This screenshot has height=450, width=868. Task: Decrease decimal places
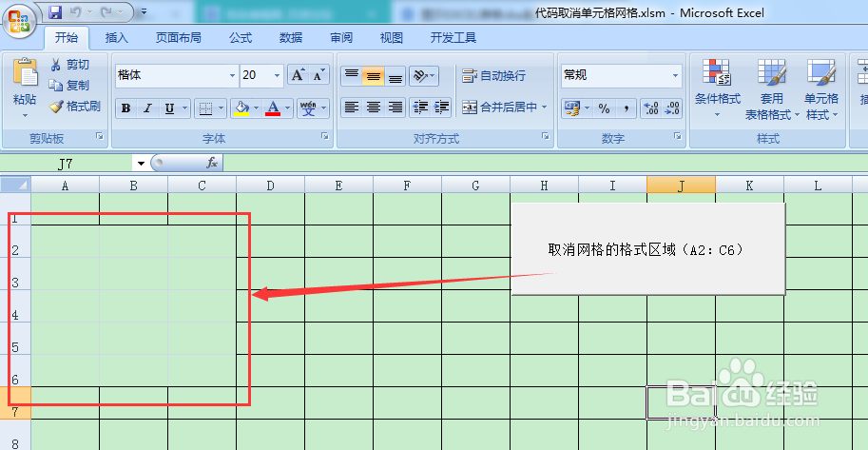(x=672, y=108)
